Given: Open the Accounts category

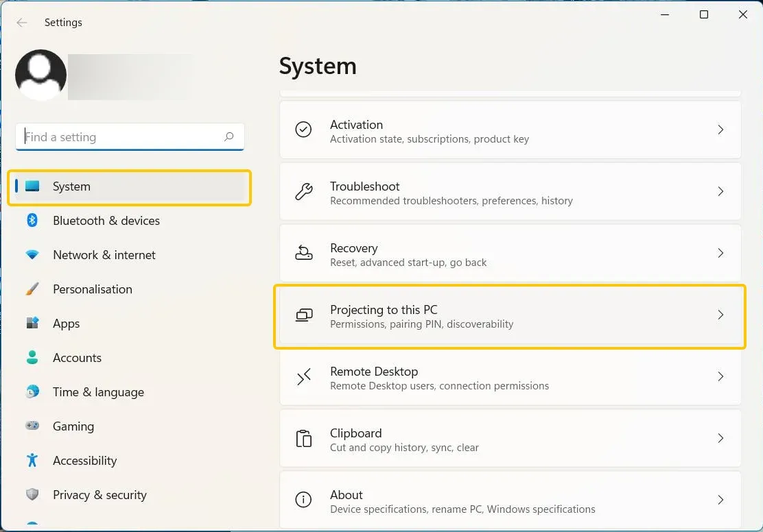Looking at the screenshot, I should click(130, 358).
